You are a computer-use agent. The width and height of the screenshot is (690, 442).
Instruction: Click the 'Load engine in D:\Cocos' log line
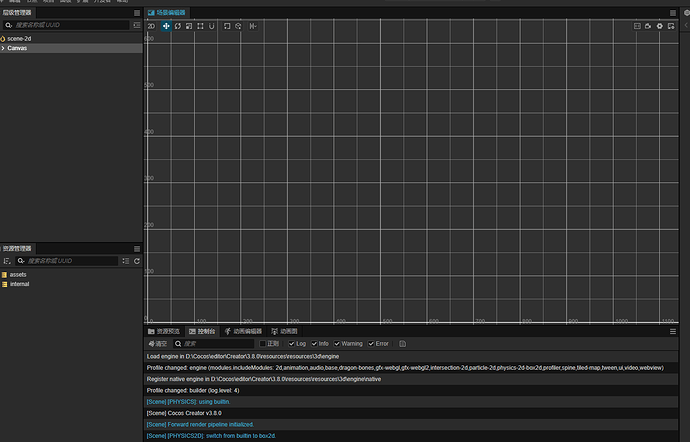point(411,357)
